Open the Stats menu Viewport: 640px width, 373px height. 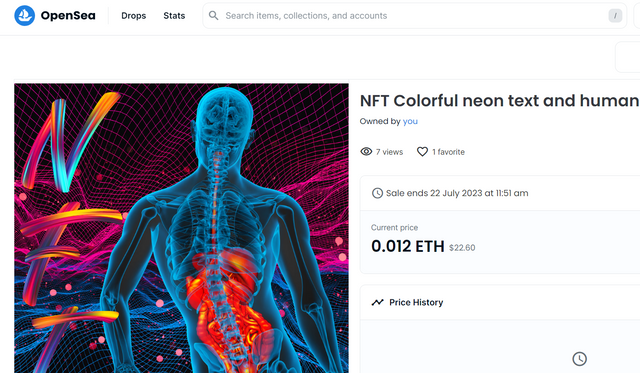point(174,16)
